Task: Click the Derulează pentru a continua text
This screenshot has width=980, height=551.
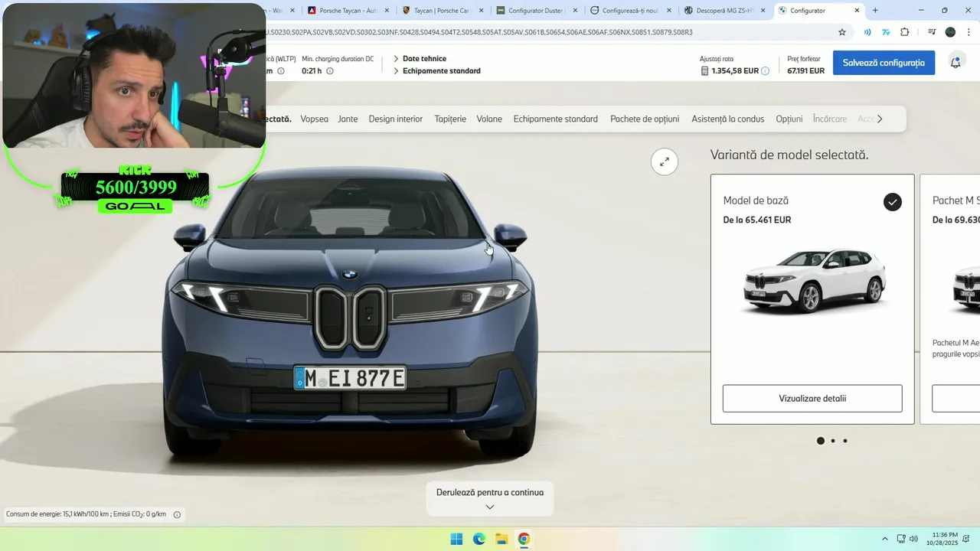Action: [x=490, y=493]
